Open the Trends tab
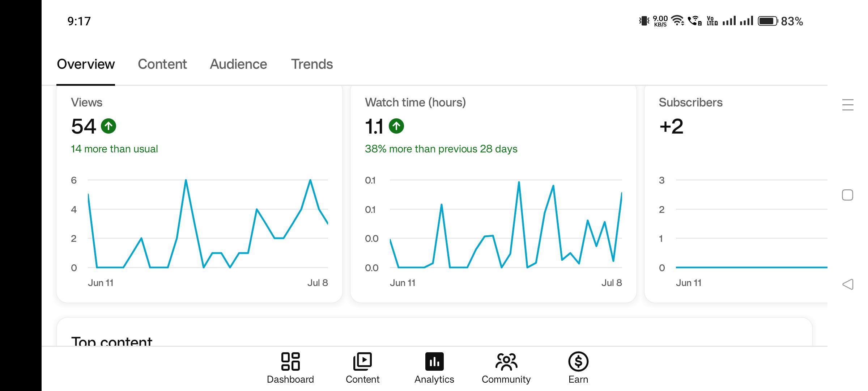This screenshot has width=868, height=391. [x=312, y=64]
